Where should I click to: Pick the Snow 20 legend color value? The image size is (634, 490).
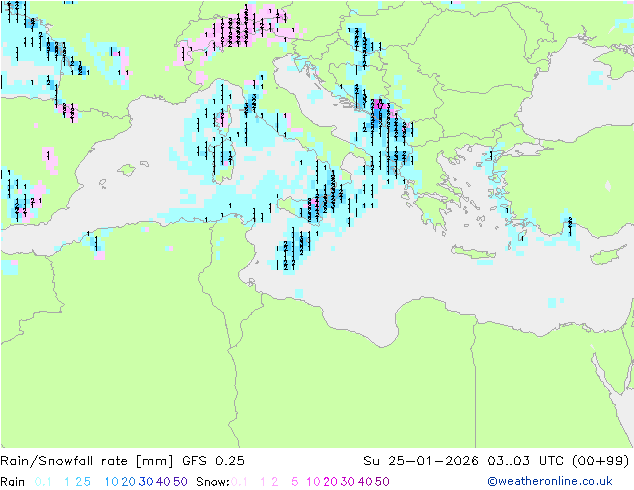pyautogui.click(x=331, y=482)
